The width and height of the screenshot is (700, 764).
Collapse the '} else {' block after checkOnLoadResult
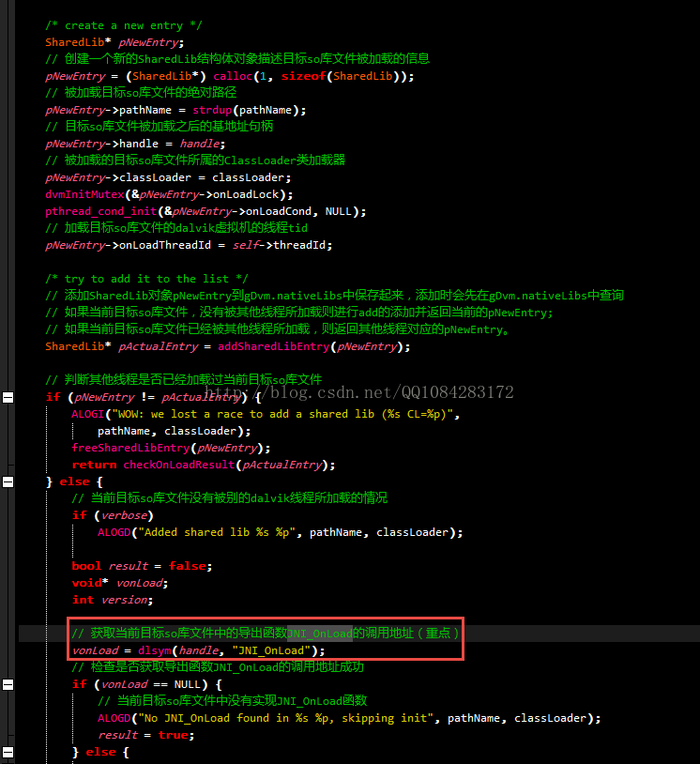(x=8, y=481)
